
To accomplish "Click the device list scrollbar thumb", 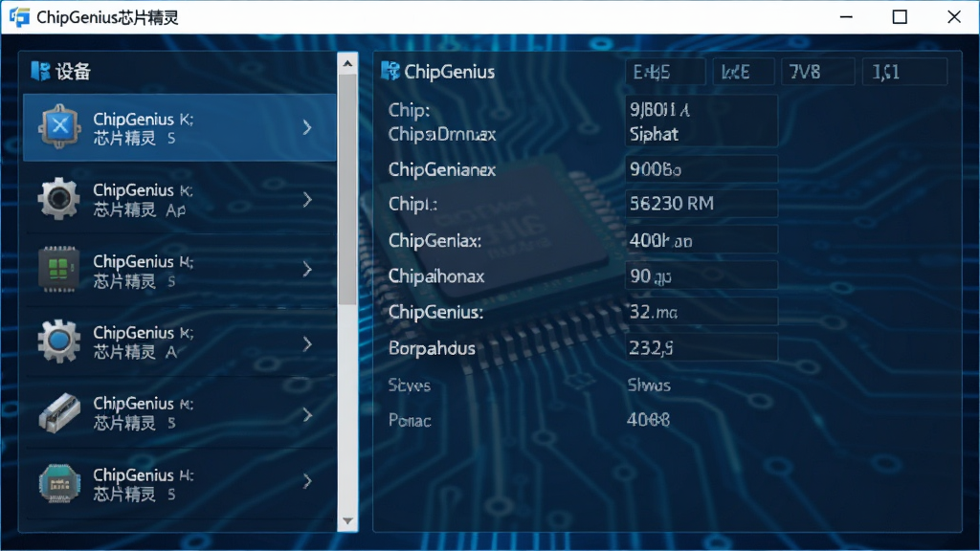I will [x=347, y=190].
